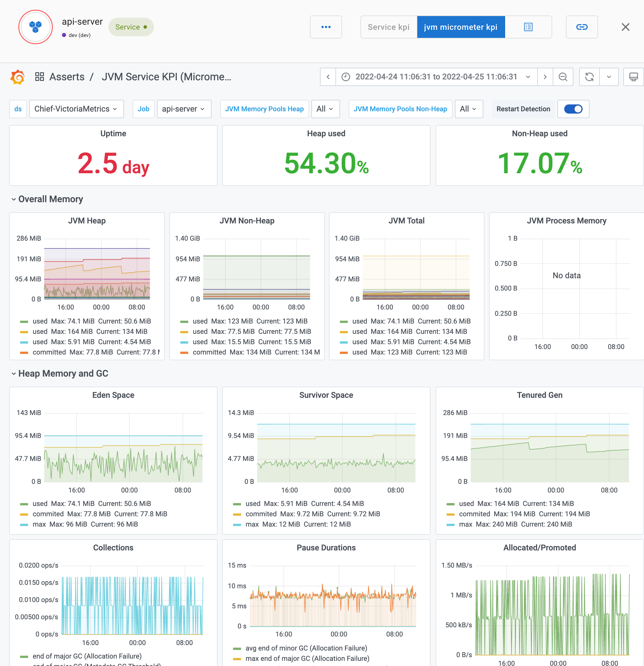Click the JVM Memory Pools Heap variable link

(x=264, y=109)
